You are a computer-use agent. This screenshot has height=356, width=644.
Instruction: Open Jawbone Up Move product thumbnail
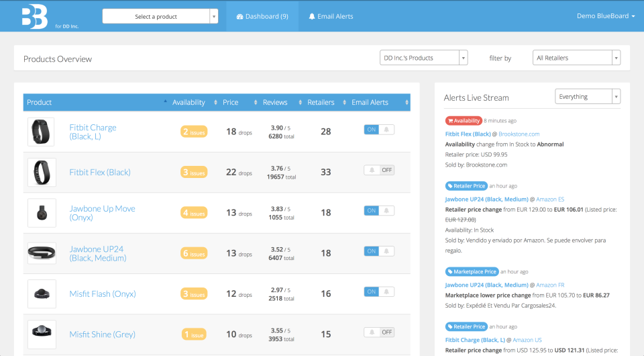coord(42,213)
